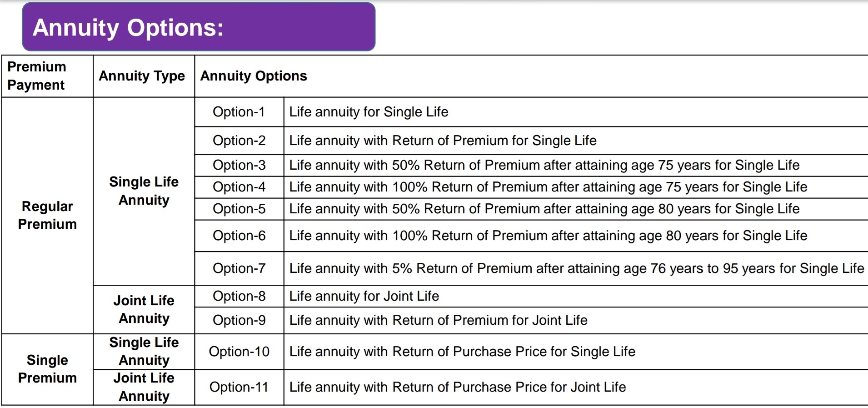Select the Option-8 cell
Screen dimensions: 868x408
pyautogui.click(x=239, y=296)
